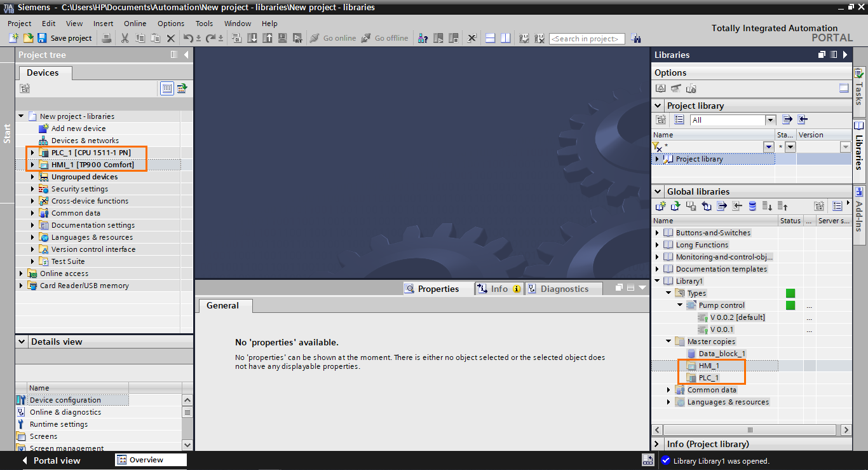868x470 pixels.
Task: Click the Create new global library icon
Action: (x=660, y=205)
